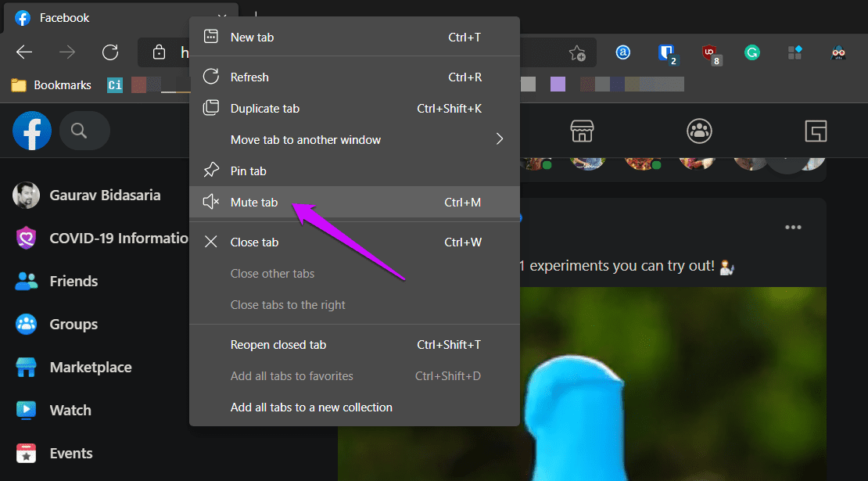Click the Facebook logo home icon
This screenshot has width=868, height=481.
point(32,131)
